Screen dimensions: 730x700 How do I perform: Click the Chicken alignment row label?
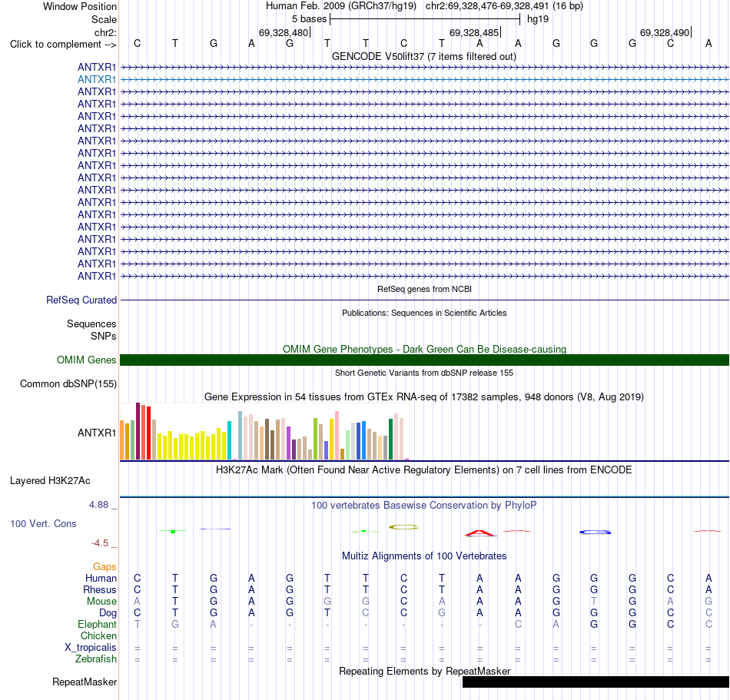coord(98,636)
